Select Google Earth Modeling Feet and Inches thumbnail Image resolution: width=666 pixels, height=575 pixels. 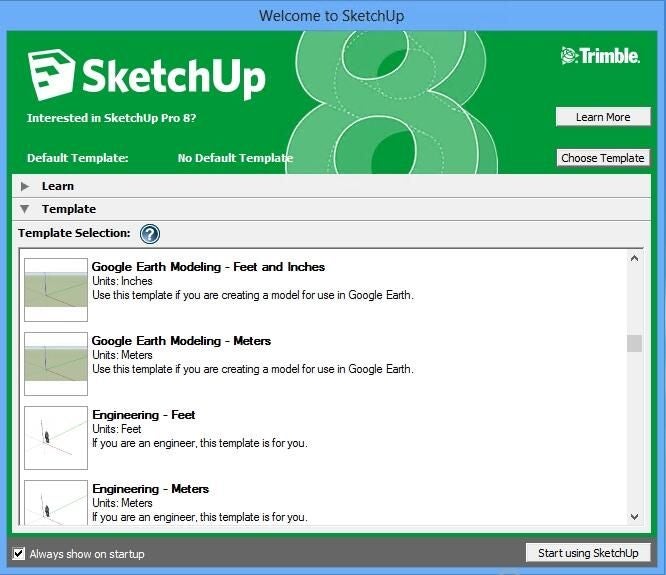point(56,290)
